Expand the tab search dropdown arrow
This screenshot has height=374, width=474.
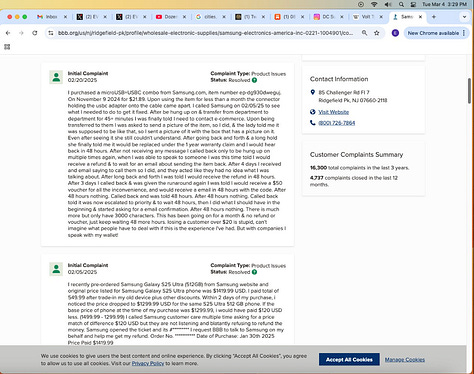click(x=464, y=17)
